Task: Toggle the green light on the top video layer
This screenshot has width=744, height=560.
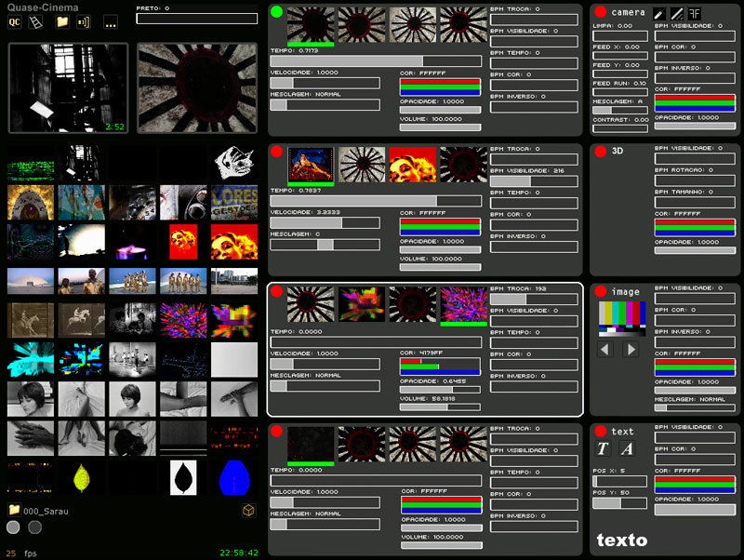Action: tap(276, 12)
